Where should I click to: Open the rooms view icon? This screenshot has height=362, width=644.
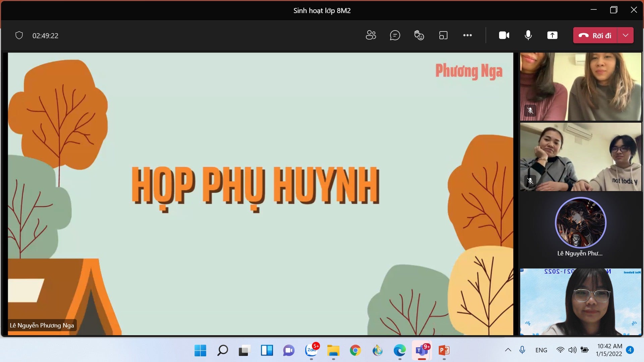point(443,35)
